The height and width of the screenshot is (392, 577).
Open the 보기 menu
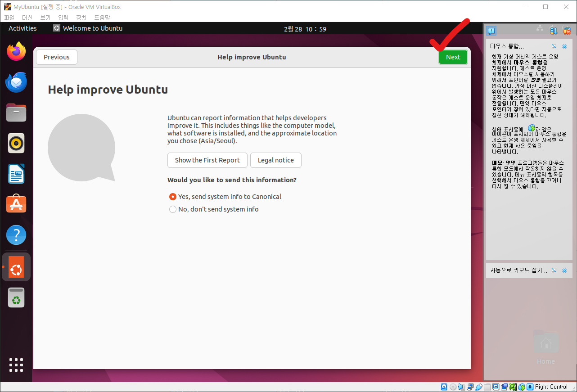point(45,18)
